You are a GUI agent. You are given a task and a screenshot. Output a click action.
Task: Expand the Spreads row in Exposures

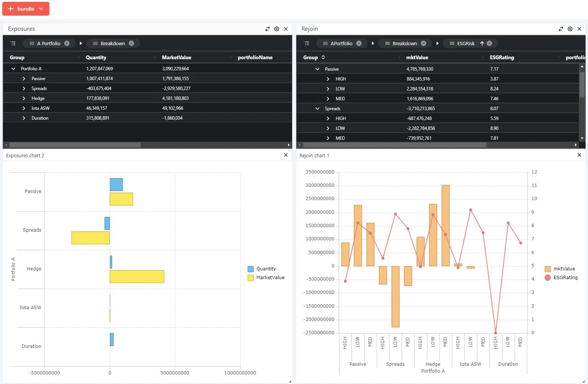[x=24, y=88]
